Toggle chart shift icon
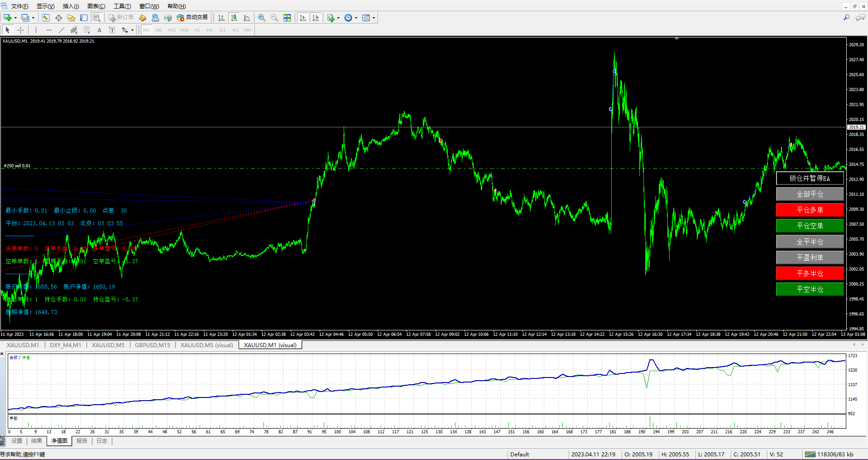The image size is (868, 460). 316,18
